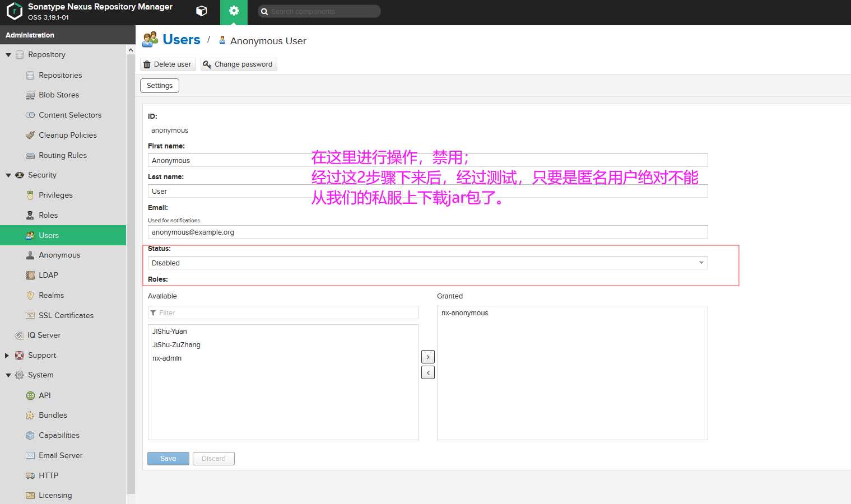Open Support in the sidebar

point(42,355)
